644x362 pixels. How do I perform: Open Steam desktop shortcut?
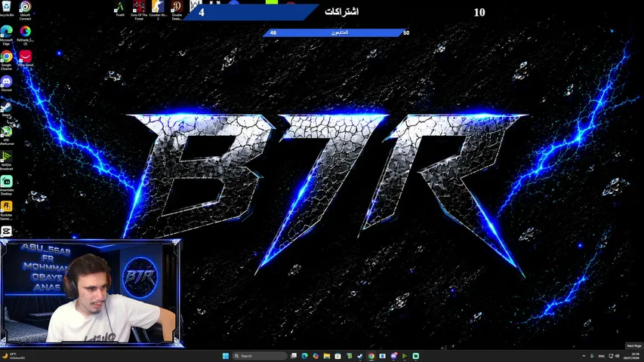coord(7,109)
